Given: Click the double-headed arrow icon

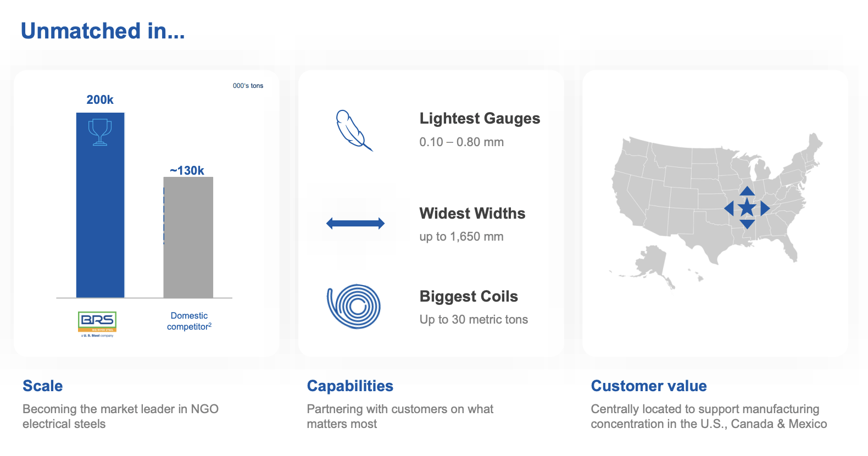Looking at the screenshot, I should tap(355, 223).
